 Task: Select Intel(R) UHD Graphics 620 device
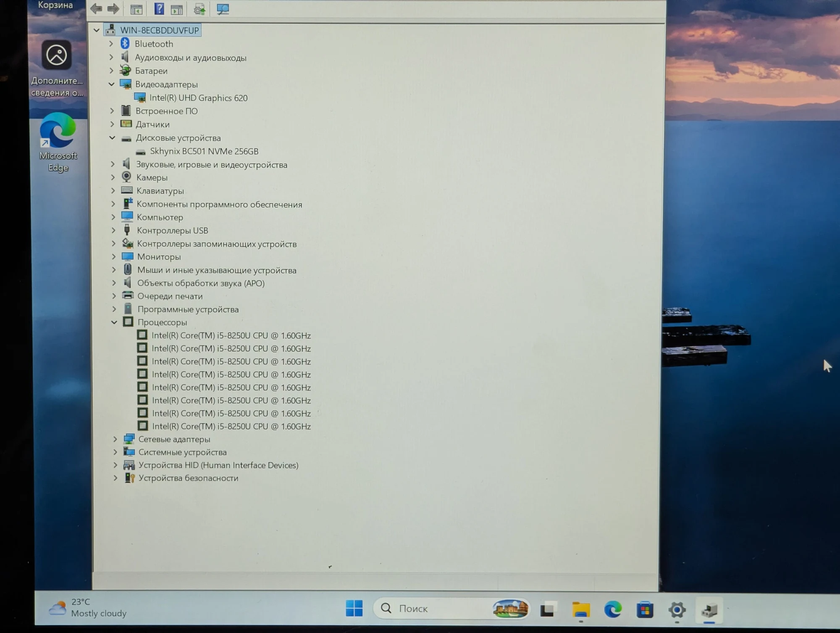tap(198, 98)
